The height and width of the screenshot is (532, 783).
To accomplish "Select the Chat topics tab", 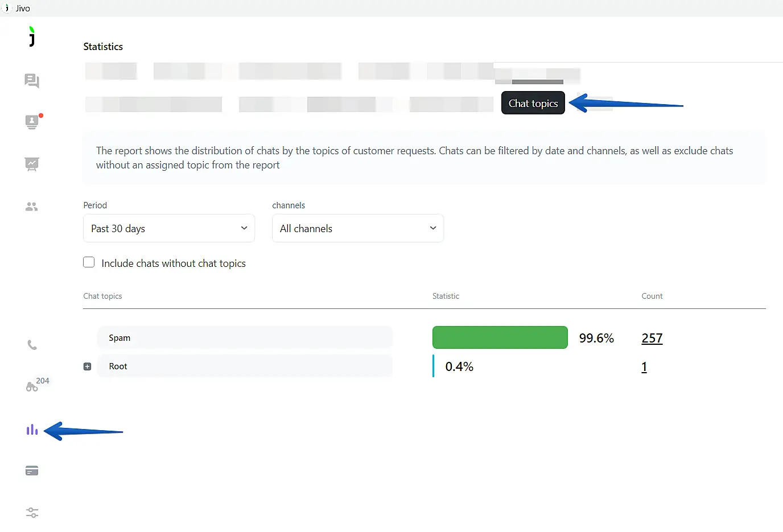I will 533,103.
